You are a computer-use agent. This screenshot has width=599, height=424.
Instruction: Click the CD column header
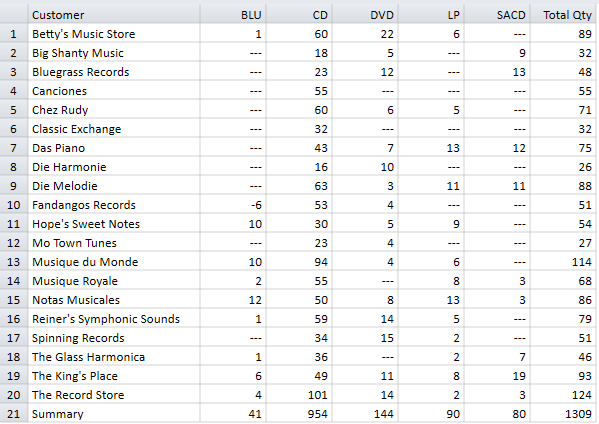[299, 15]
